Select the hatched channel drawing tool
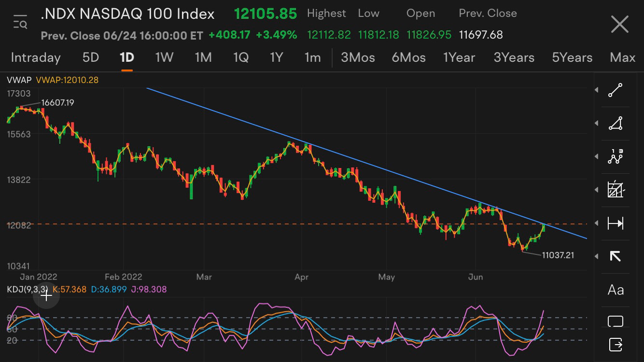This screenshot has width=644, height=362. [616, 190]
